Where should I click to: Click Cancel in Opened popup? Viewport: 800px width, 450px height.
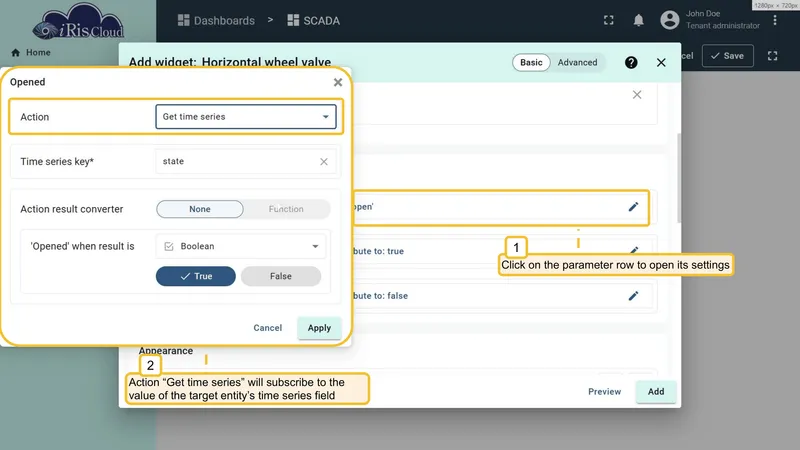coord(267,328)
